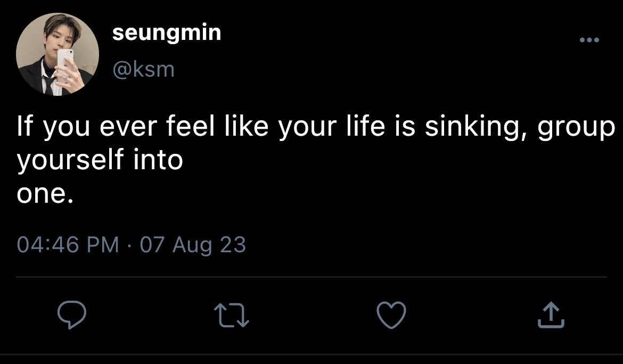Viewport: 623px width, 364px height.
Task: Like the tweet with the heart icon
Action: click(x=391, y=315)
